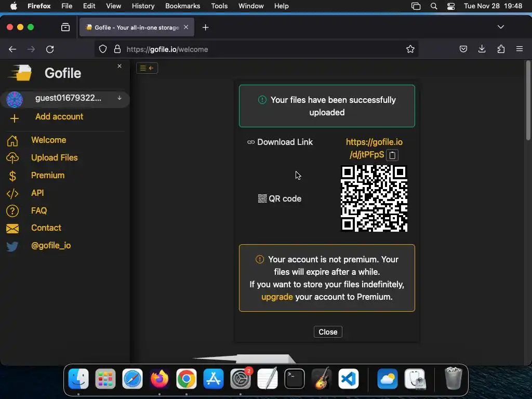Close the Gofile sidebar with X
The image size is (532, 399).
pyautogui.click(x=119, y=66)
